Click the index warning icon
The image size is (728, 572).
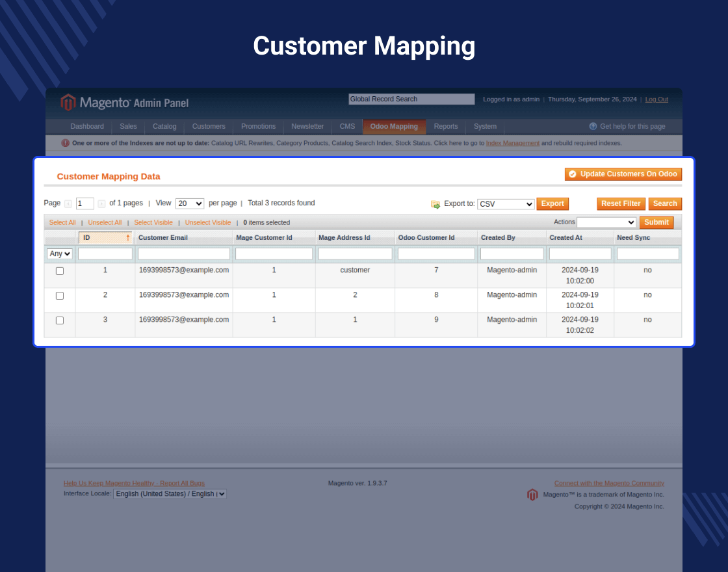[x=66, y=143]
